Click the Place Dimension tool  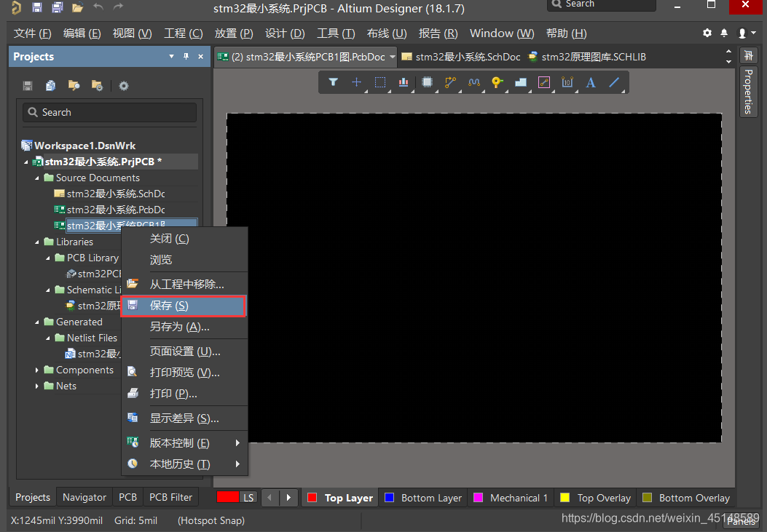pyautogui.click(x=567, y=83)
